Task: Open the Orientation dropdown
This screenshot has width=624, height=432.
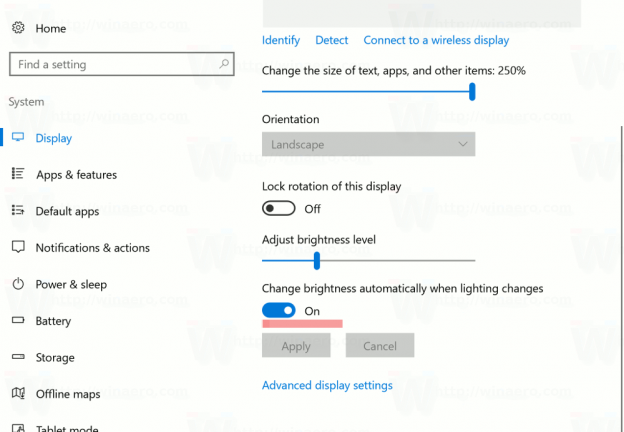Action: [x=368, y=145]
